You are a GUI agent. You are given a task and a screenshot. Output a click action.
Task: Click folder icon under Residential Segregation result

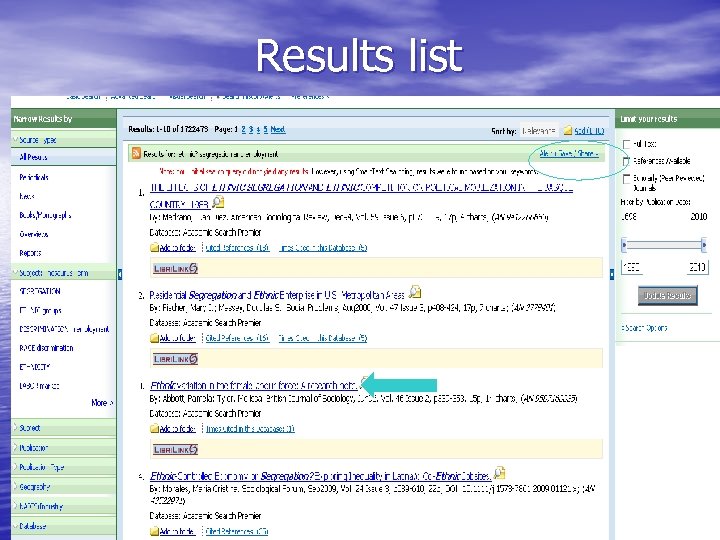point(154,338)
